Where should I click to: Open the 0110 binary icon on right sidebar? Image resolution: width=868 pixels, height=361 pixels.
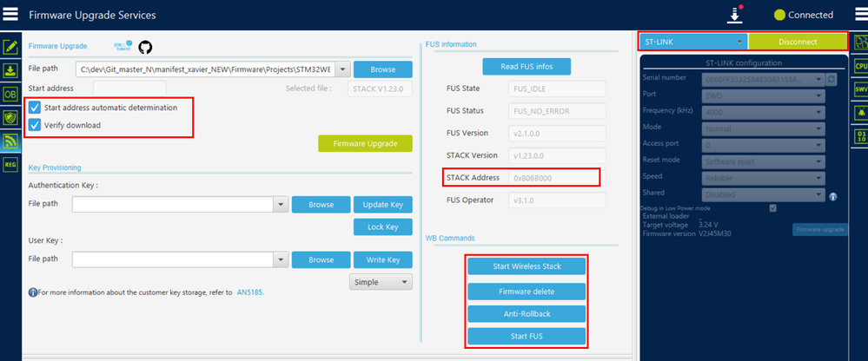[861, 136]
